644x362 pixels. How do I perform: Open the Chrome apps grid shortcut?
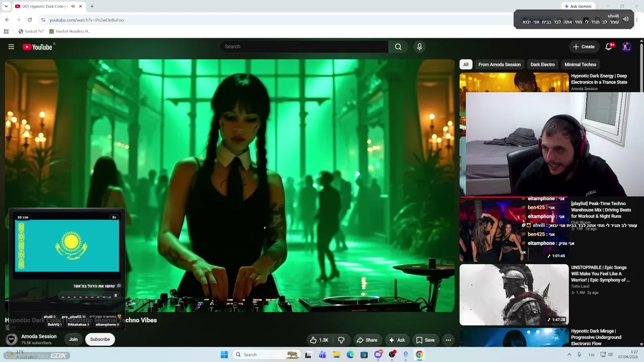pyautogui.click(x=6, y=31)
